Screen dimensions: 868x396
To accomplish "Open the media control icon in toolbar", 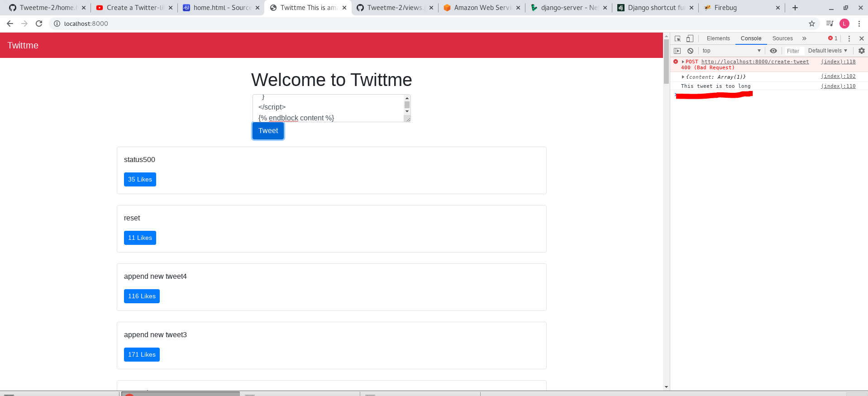I will [830, 24].
